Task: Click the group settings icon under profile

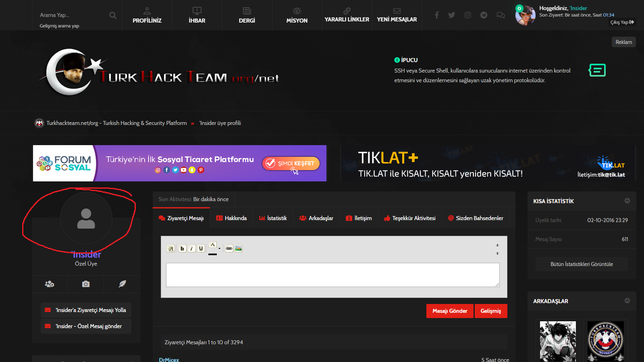Action: coord(50,284)
